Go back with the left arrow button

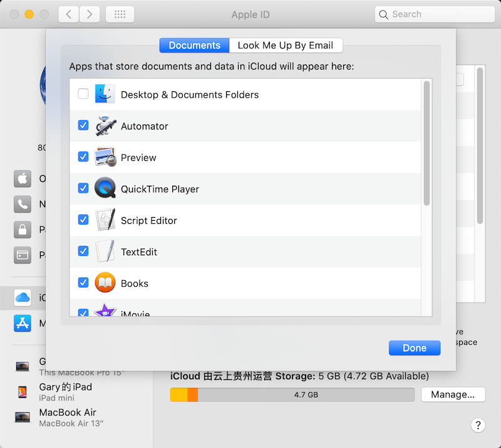68,14
